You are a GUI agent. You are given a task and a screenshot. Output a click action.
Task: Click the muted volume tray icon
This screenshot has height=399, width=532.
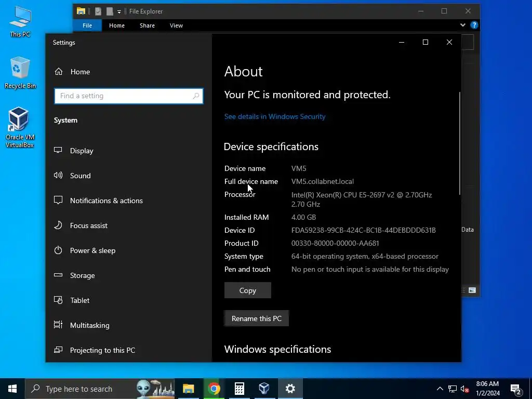pyautogui.click(x=465, y=389)
